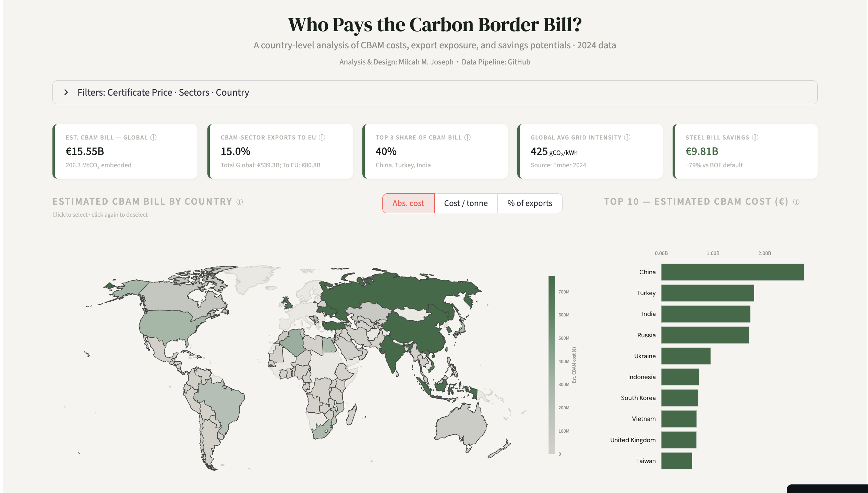The height and width of the screenshot is (493, 868).
Task: Expand the Filters chevron arrow
Action: 66,92
